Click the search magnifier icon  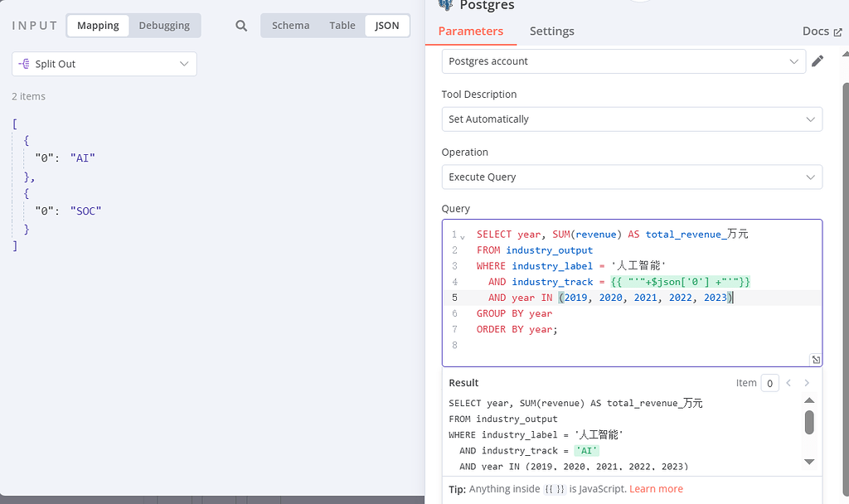coord(240,26)
